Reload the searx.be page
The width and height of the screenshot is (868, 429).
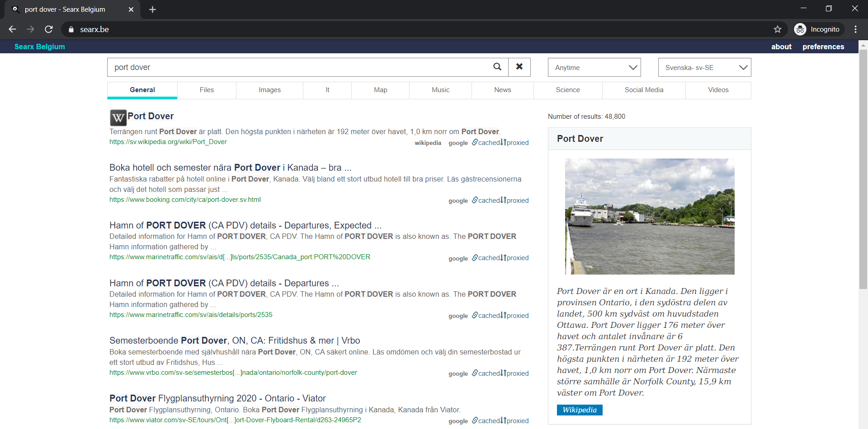[x=49, y=29]
